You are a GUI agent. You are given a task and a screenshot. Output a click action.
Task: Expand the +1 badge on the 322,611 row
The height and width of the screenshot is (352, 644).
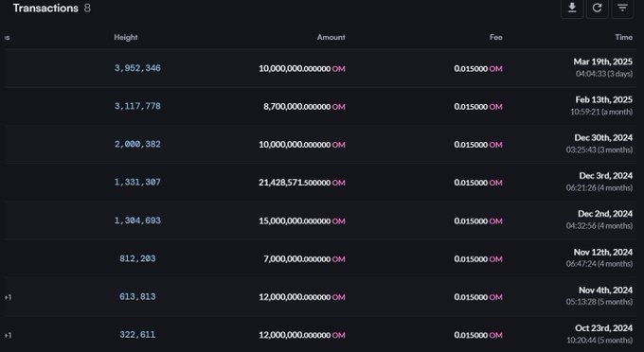coord(9,335)
